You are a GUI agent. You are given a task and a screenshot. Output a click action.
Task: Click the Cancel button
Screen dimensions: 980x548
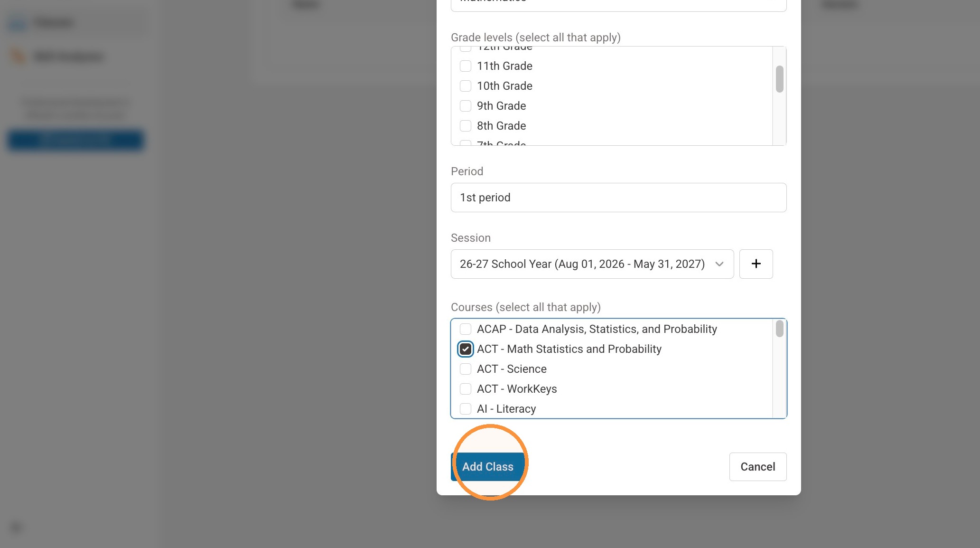pyautogui.click(x=758, y=467)
